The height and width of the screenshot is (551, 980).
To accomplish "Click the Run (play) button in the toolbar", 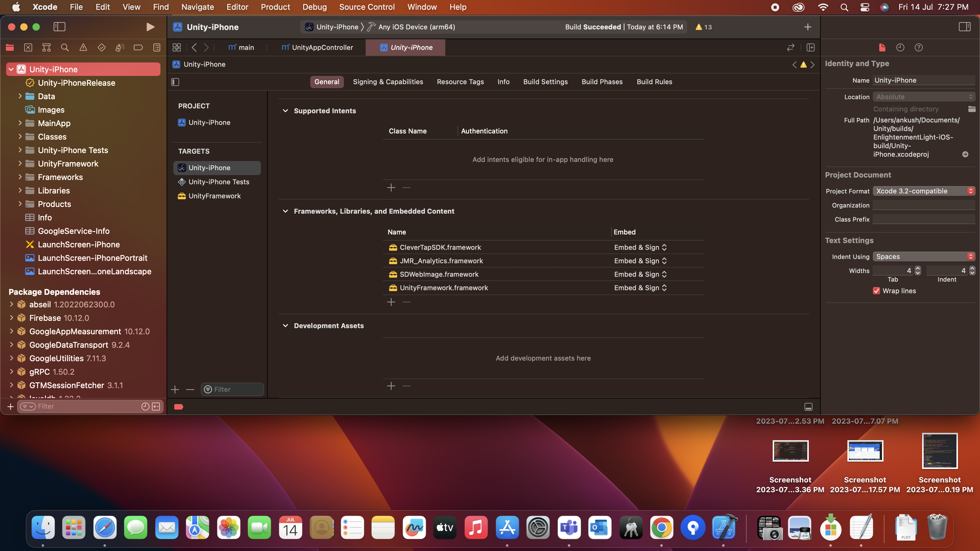I will [150, 27].
